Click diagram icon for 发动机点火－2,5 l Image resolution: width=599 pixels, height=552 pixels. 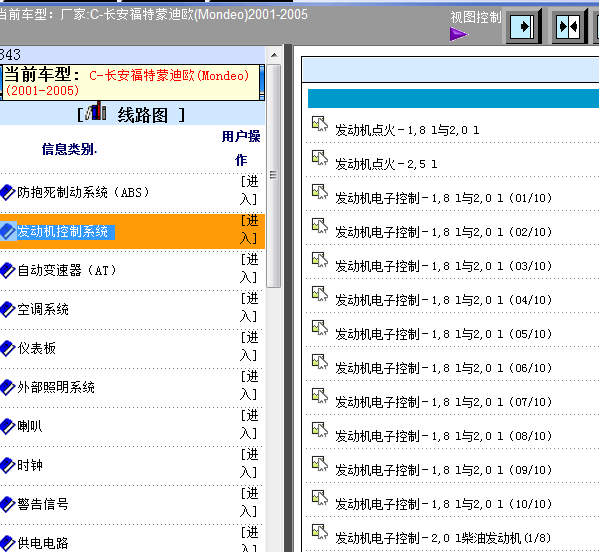(320, 158)
